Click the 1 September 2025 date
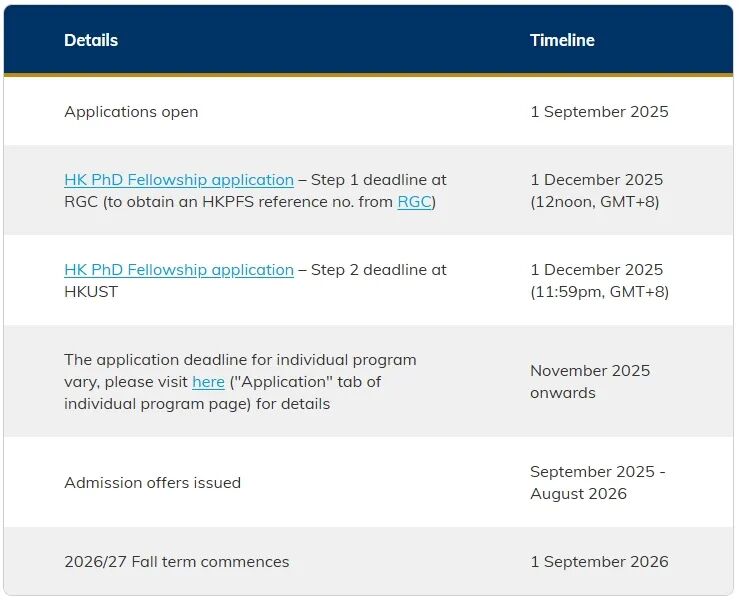740x602 pixels. click(x=599, y=112)
